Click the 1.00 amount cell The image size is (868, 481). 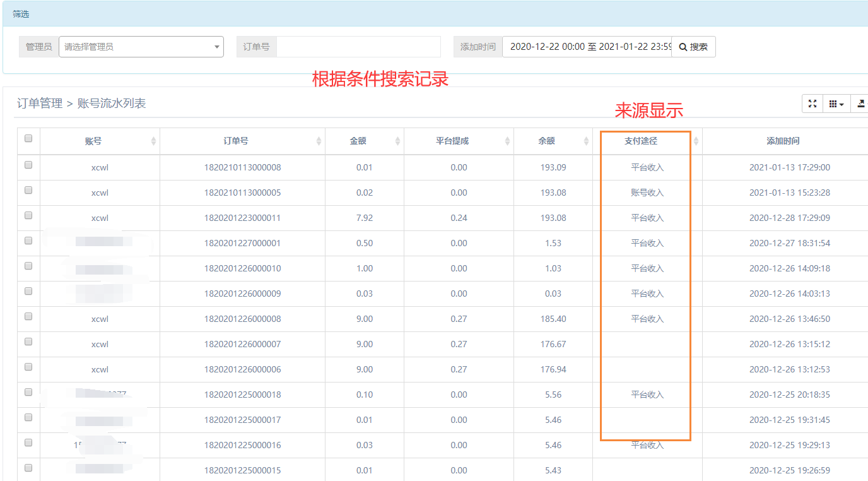pyautogui.click(x=365, y=268)
